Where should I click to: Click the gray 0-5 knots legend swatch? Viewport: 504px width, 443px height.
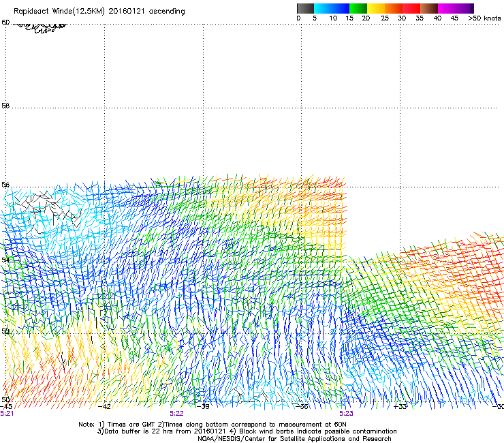305,8
